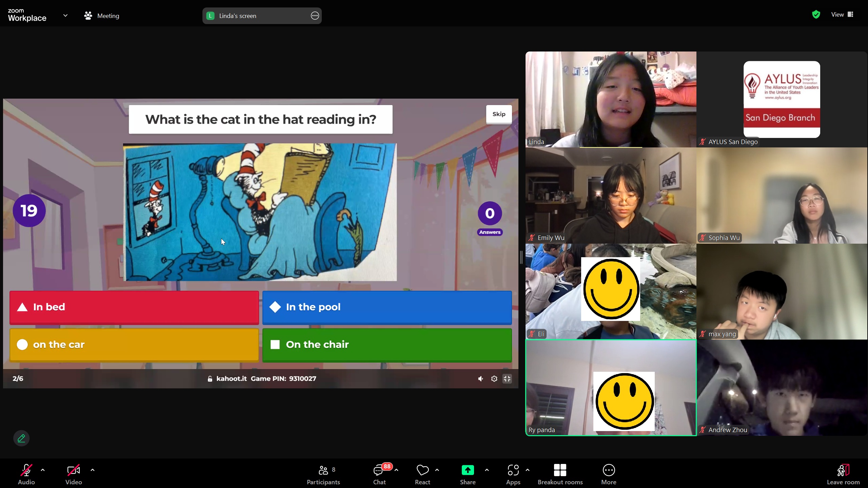The width and height of the screenshot is (868, 488).
Task: Open the Zoom Workplace dropdown chevron
Action: (x=65, y=16)
